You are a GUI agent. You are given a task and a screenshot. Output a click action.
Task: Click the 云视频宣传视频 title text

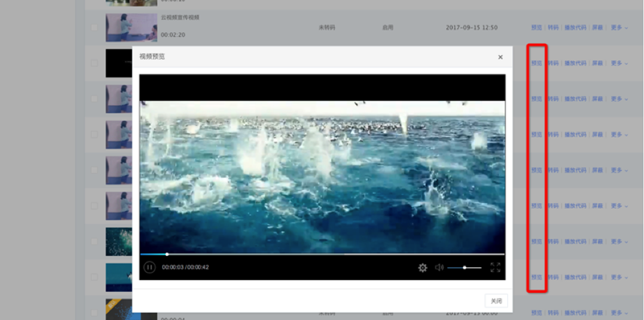[x=180, y=17]
